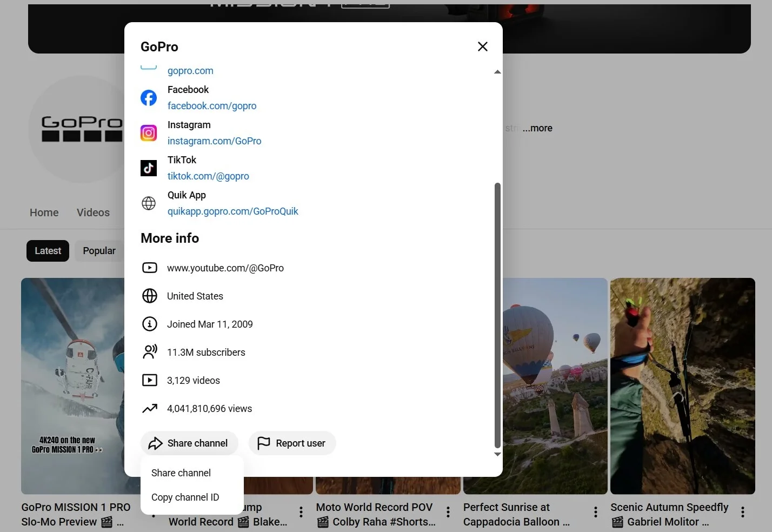The image size is (772, 532).
Task: Click the globe icon beside United States
Action: point(150,296)
